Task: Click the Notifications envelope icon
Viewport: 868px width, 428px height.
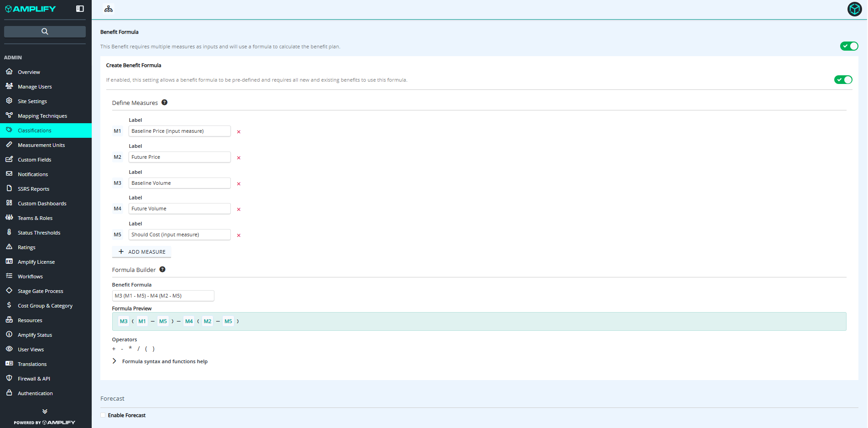Action: pyautogui.click(x=9, y=174)
